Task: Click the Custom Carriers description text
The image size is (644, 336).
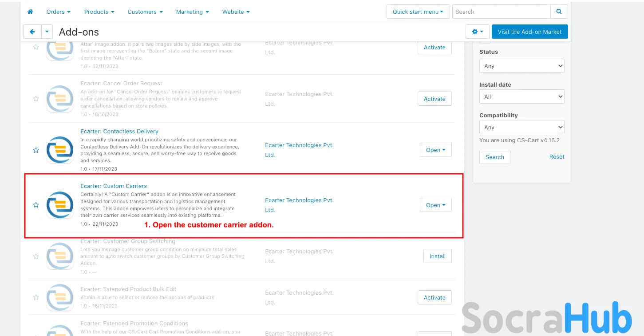Action: click(158, 205)
